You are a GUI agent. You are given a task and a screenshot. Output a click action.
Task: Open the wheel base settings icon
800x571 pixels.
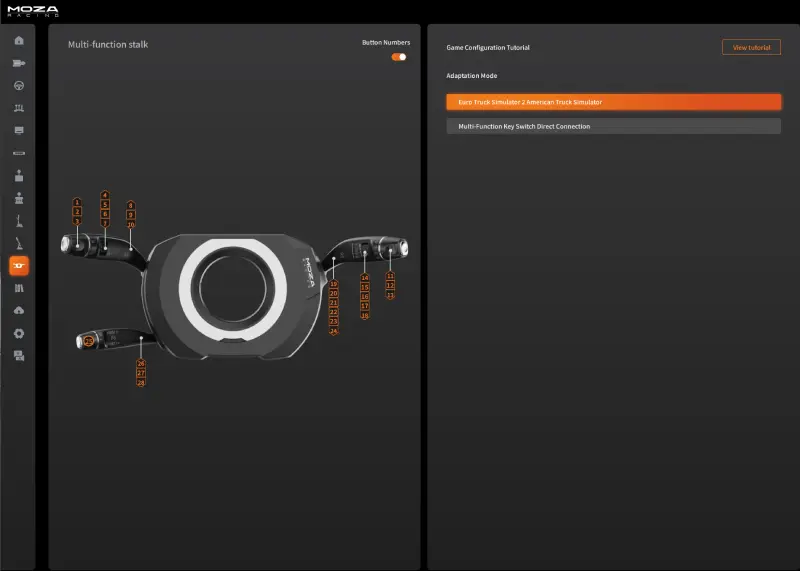click(x=19, y=63)
